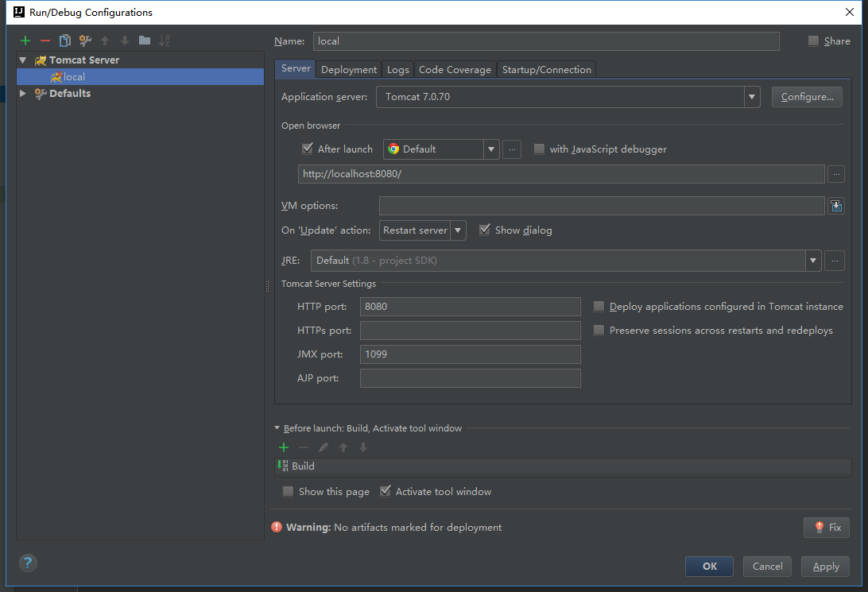Screen dimensions: 868x592
Task: Click the Chrome browser icon in the Default dropdown
Action: (393, 149)
